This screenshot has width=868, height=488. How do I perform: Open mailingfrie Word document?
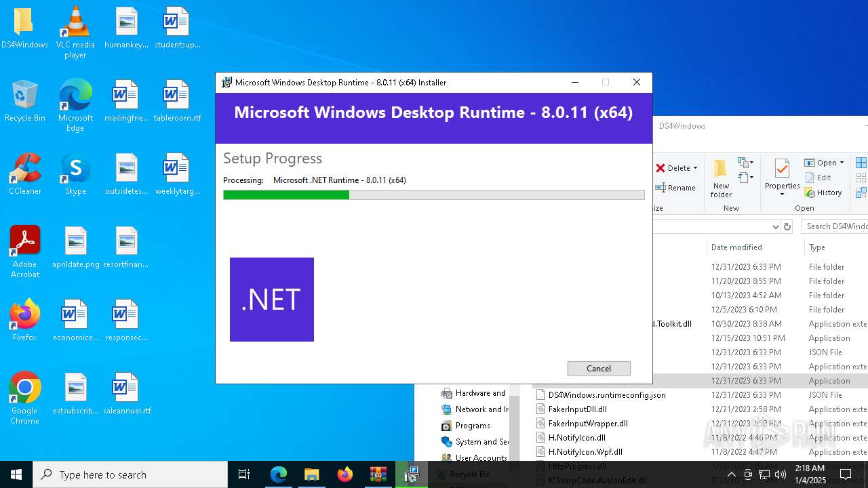126,102
